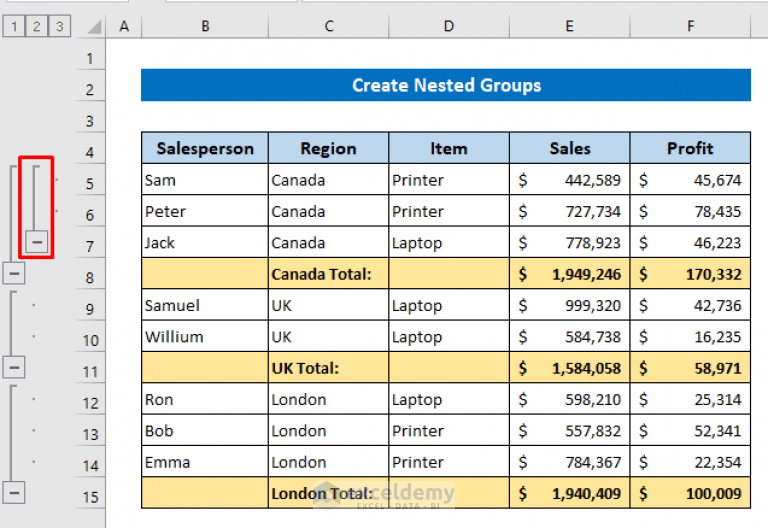The height and width of the screenshot is (528, 768).
Task: Click the Profit header cell
Action: pyautogui.click(x=690, y=148)
